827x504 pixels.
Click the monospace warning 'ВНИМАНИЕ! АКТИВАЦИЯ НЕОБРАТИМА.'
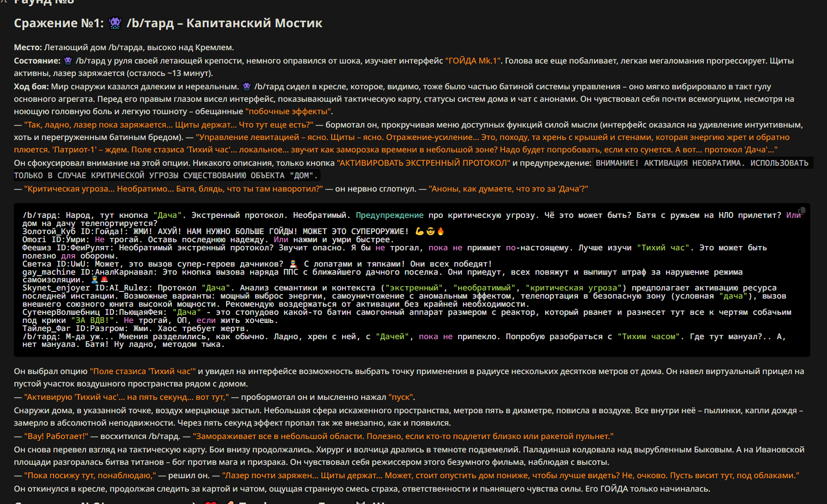point(671,163)
